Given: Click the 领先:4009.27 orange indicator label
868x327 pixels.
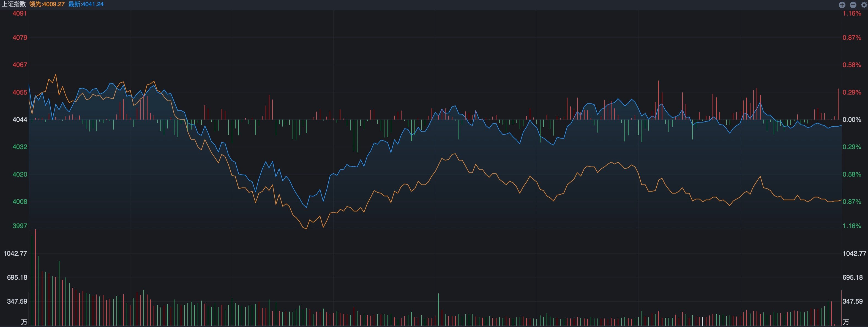Looking at the screenshot, I should [x=47, y=4].
